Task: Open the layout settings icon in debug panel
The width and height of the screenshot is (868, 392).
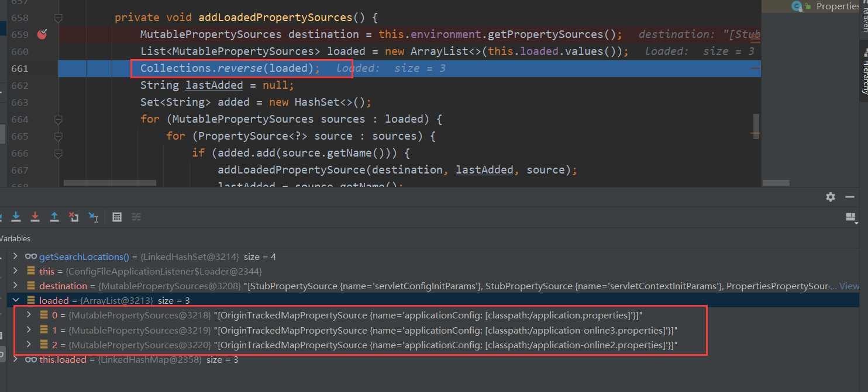Action: coord(851,217)
